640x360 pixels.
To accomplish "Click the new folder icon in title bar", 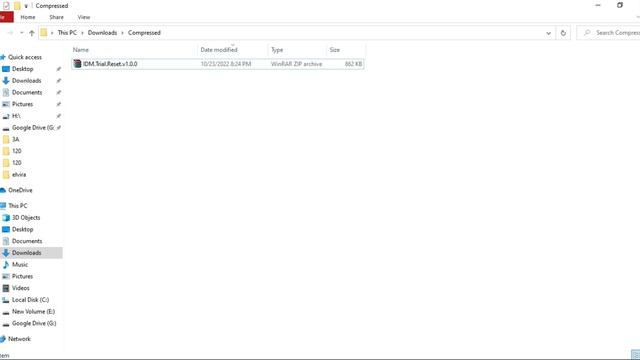I will (x=17, y=6).
